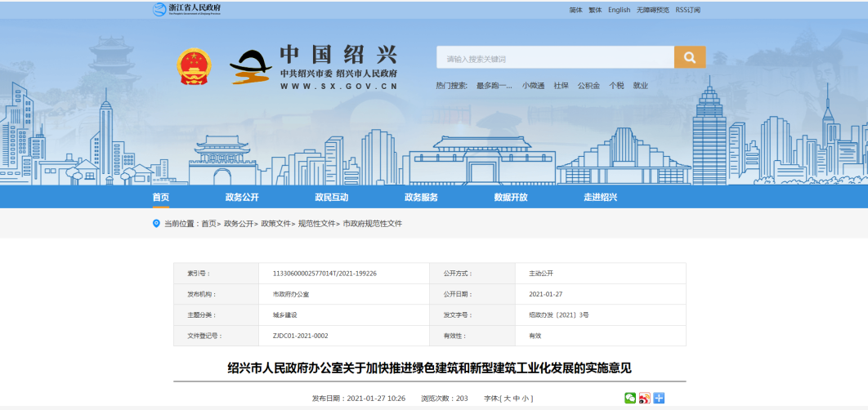Click hot search term 社保
The width and height of the screenshot is (868, 410).
[562, 86]
